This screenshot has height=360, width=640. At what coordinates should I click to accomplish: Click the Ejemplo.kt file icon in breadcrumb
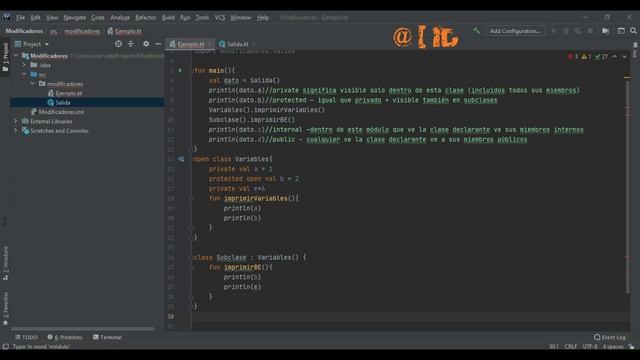click(111, 31)
